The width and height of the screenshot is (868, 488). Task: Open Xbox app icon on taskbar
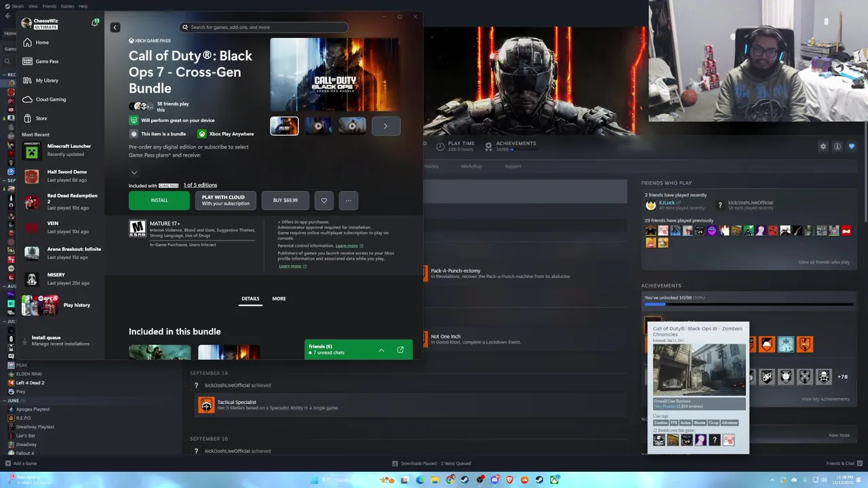pyautogui.click(x=555, y=480)
